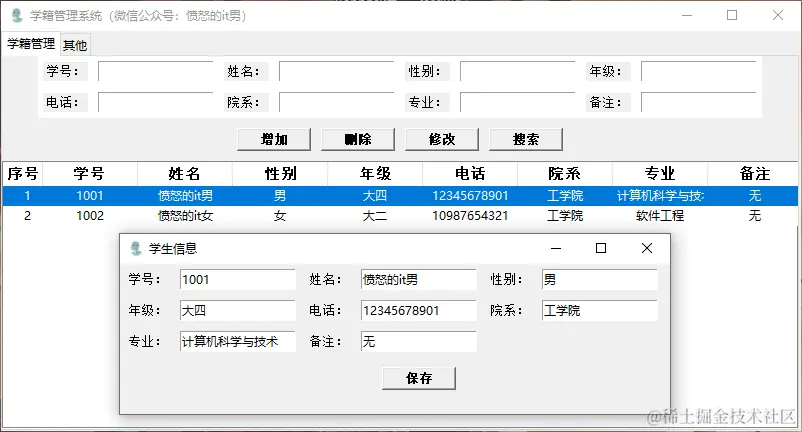Click the 搜索 button

click(526, 139)
